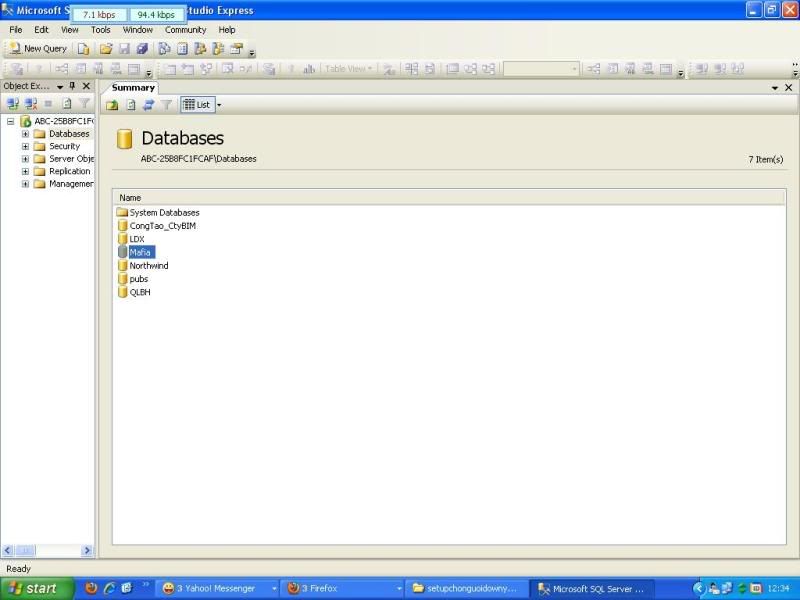This screenshot has height=600, width=800.
Task: Click the Filter funnel in Object Explorer toolbar
Action: point(85,104)
